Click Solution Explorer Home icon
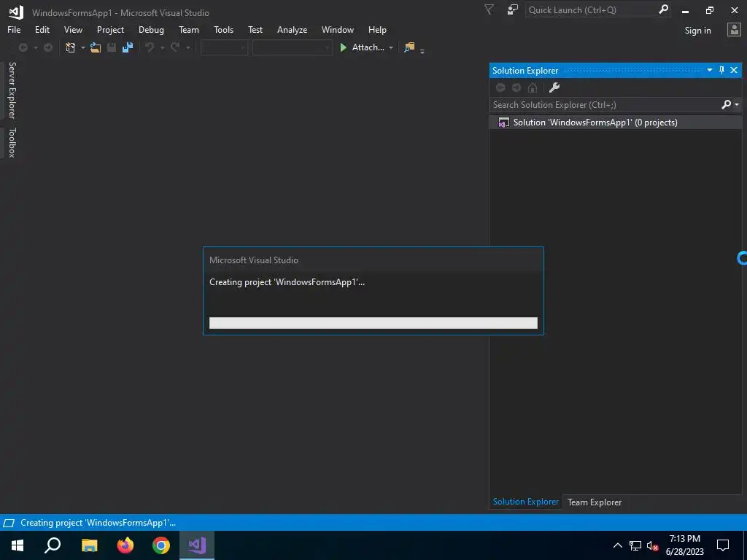 [532, 87]
